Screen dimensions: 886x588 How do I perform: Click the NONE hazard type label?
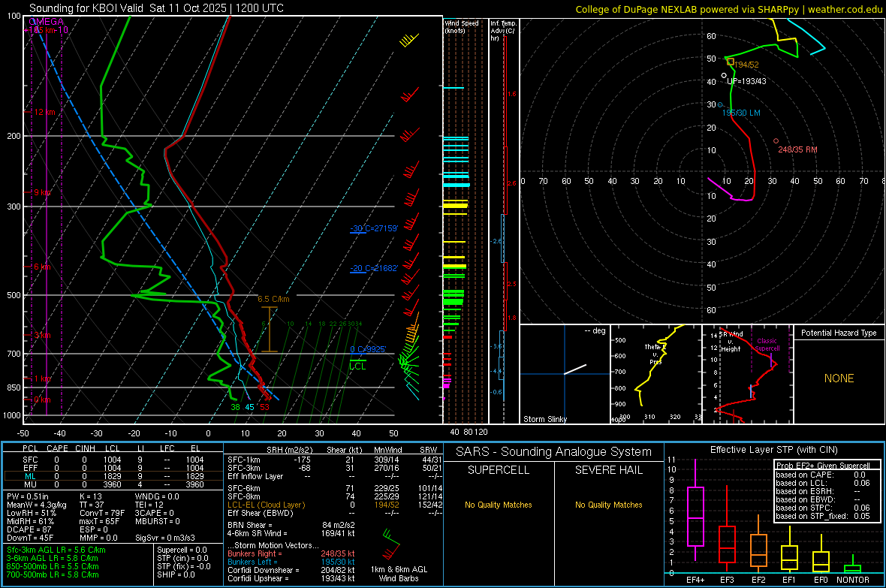839,378
